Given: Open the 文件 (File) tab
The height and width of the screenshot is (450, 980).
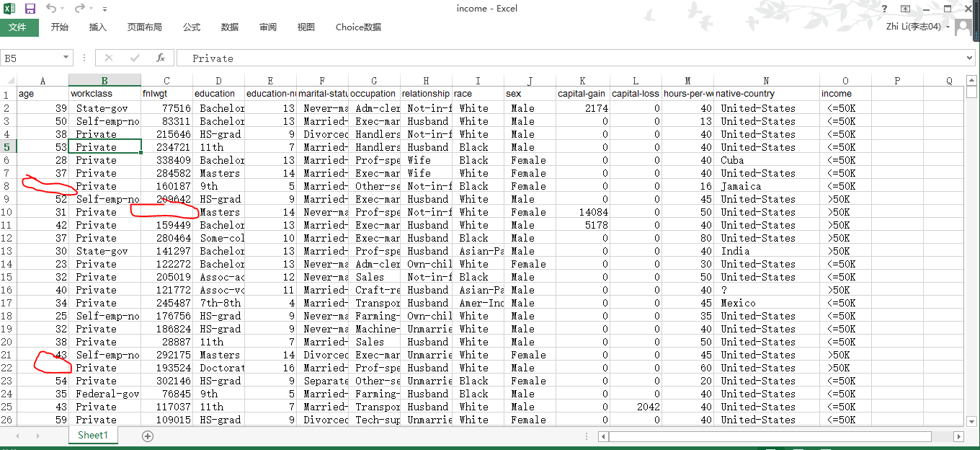Looking at the screenshot, I should click(x=17, y=27).
